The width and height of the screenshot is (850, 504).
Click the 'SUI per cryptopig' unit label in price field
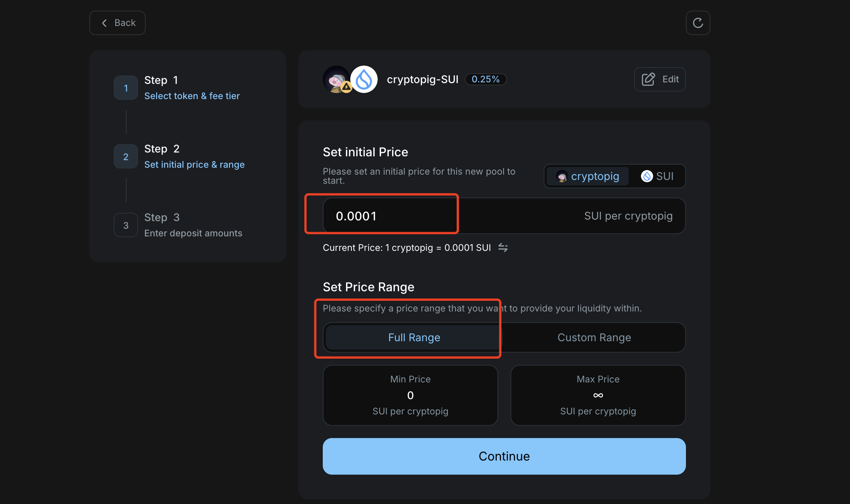[628, 216]
